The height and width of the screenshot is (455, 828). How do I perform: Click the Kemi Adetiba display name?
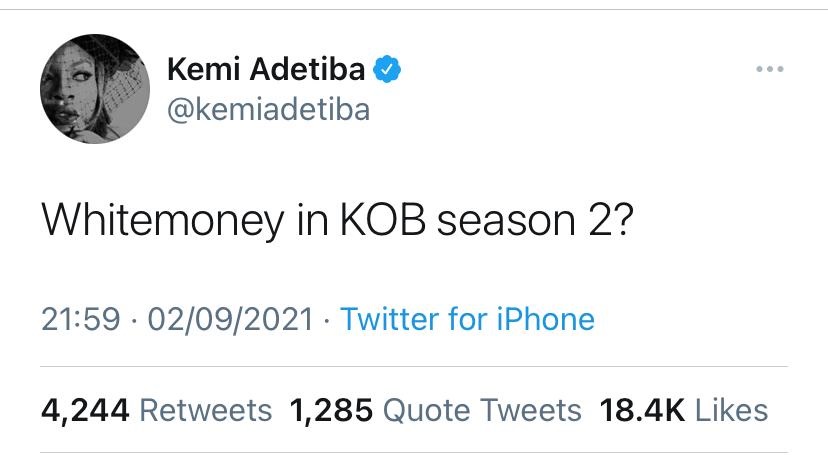[267, 70]
